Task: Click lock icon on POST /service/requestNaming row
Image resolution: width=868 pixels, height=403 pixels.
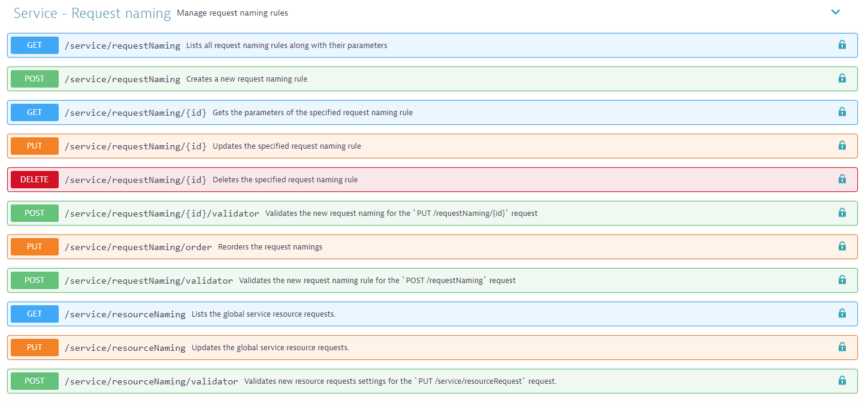Action: coord(842,79)
